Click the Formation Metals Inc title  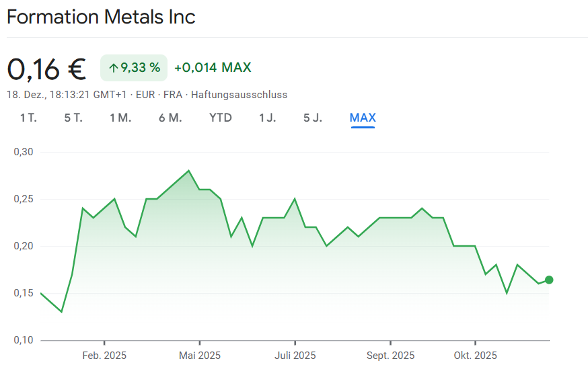(x=101, y=17)
